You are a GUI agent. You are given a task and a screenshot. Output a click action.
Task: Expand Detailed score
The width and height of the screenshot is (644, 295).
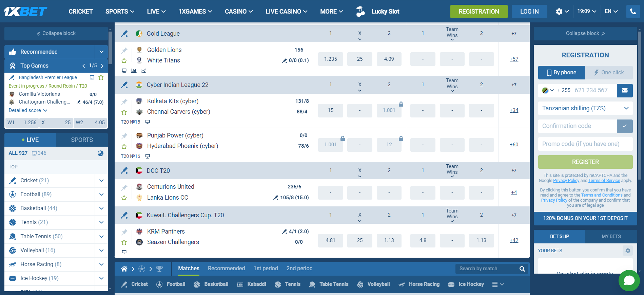coord(28,110)
